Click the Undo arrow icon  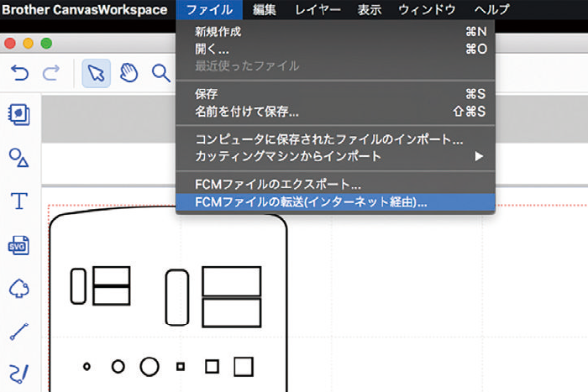point(19,73)
